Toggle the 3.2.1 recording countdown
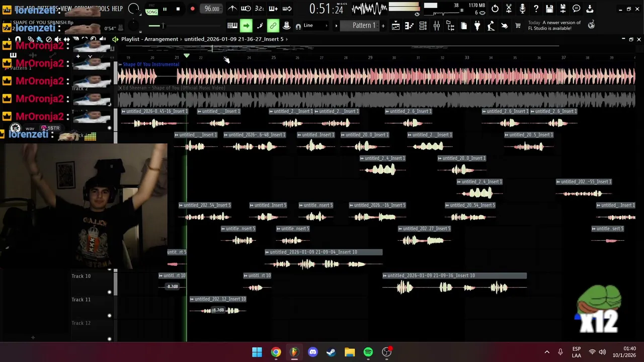The width and height of the screenshot is (644, 362). pyautogui.click(x=260, y=9)
